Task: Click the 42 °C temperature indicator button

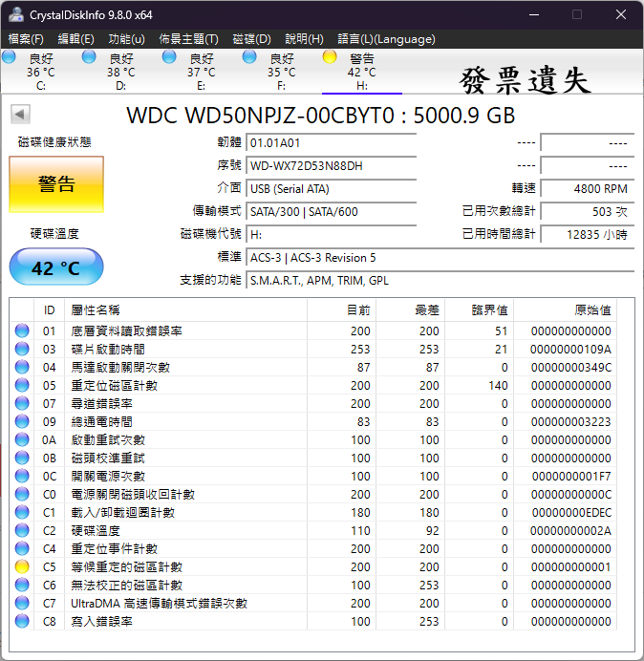Action: [x=56, y=267]
